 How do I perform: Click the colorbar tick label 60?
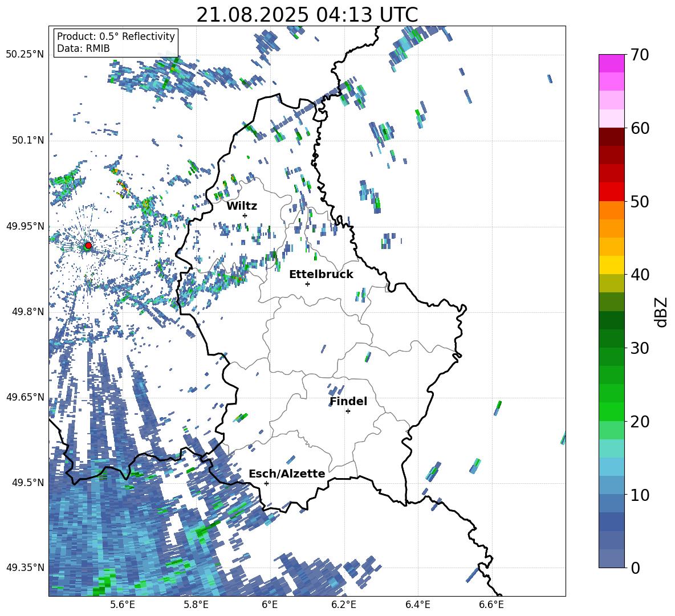pyautogui.click(x=640, y=128)
